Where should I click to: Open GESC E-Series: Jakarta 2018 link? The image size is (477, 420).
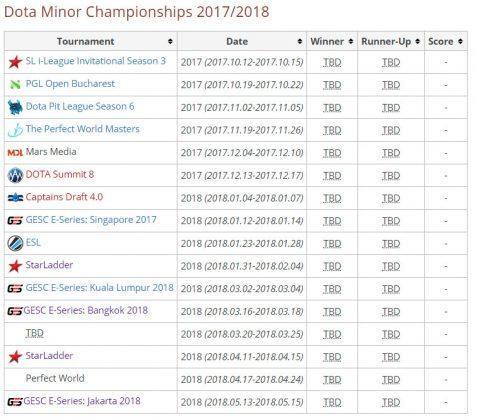(82, 401)
